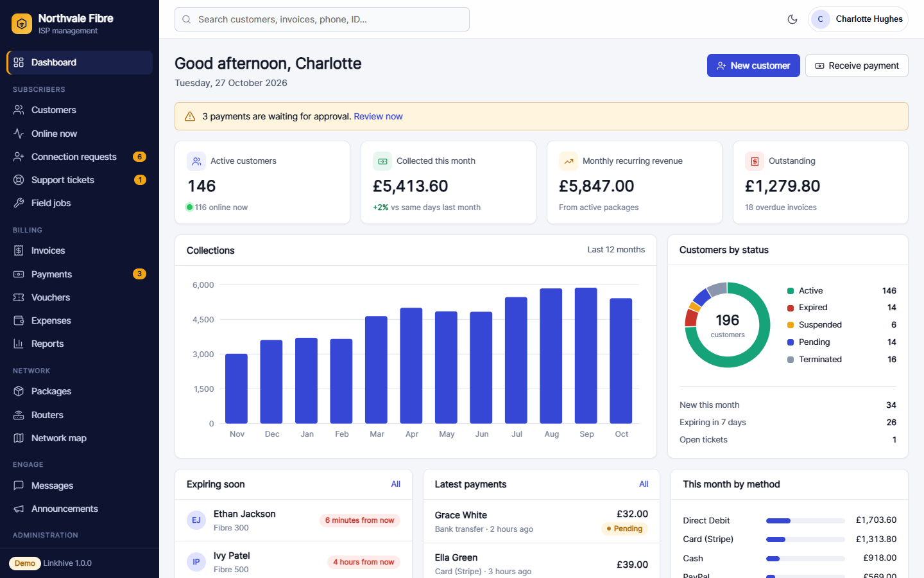Viewport: 924px width, 578px height.
Task: Open the Customers sidebar item
Action: pos(80,110)
